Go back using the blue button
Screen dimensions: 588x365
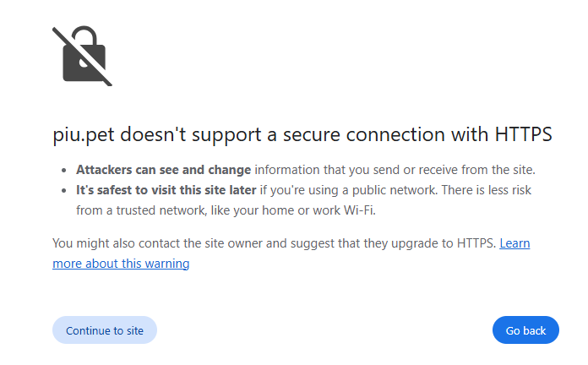525,330
